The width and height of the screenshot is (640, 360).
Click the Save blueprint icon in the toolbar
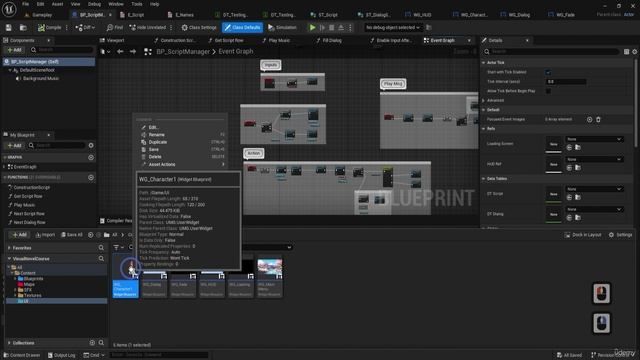(9, 27)
